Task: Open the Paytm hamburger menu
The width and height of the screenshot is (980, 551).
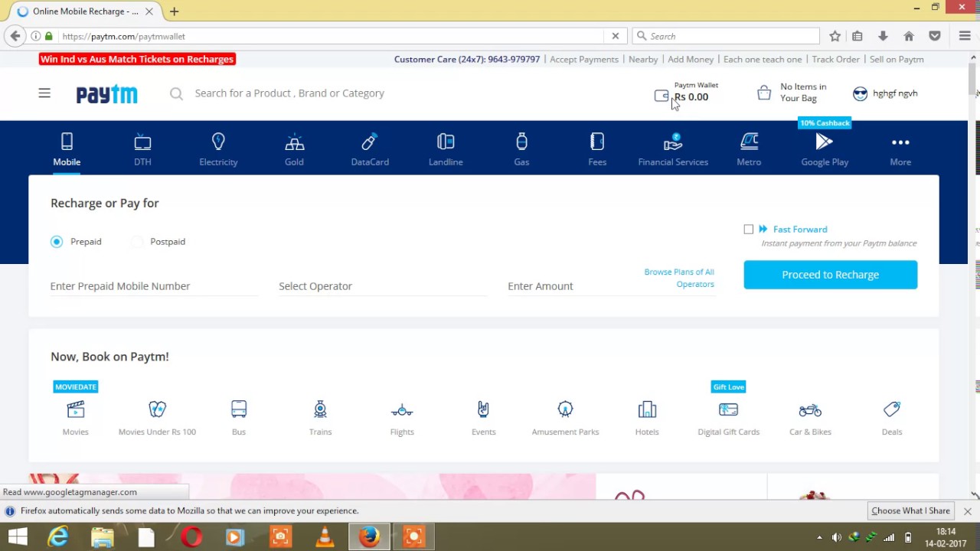Action: pos(44,93)
